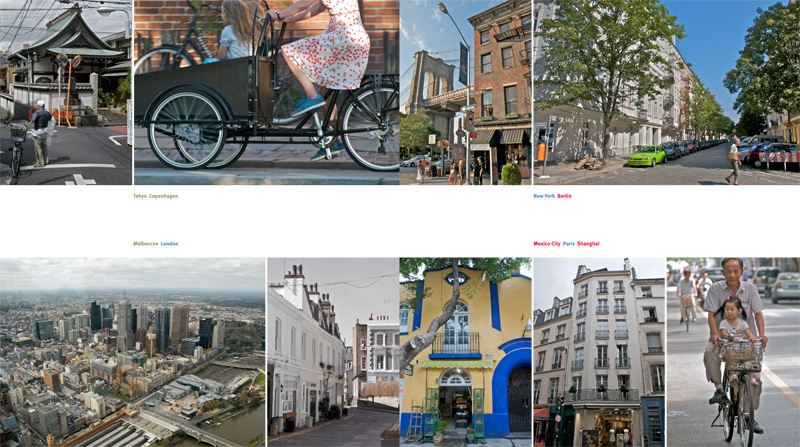The width and height of the screenshot is (800, 447).
Task: Select the Melbourne text label
Action: click(145, 243)
